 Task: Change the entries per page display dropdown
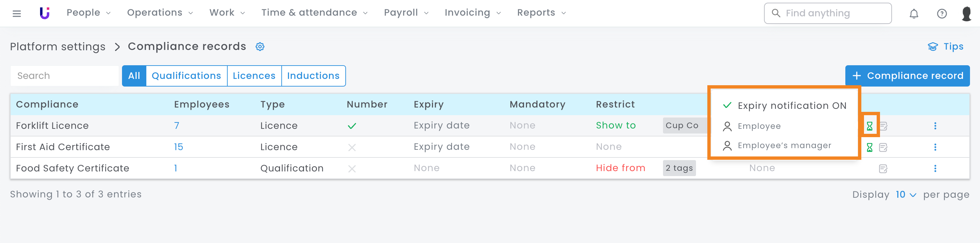pyautogui.click(x=906, y=195)
